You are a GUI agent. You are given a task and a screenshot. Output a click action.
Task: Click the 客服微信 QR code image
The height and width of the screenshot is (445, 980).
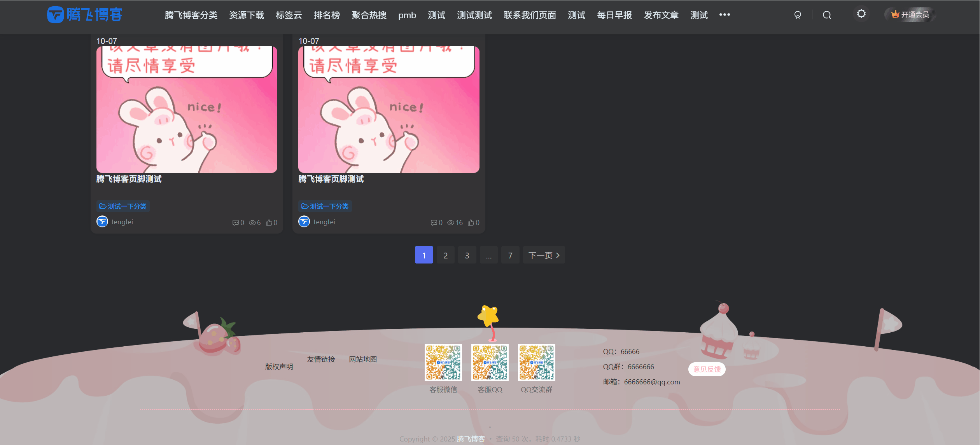(x=443, y=362)
